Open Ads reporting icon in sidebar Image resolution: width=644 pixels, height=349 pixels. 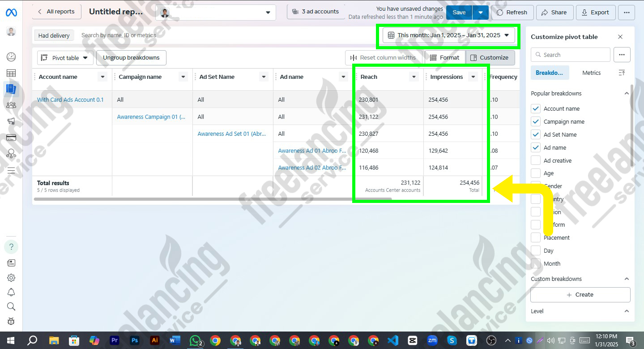(x=11, y=89)
